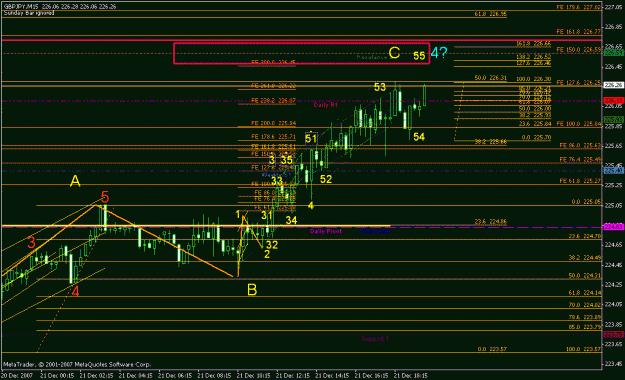Click the 'FE 100.0 225.84' expansion level
Viewport: 625px width, 380px height.
pos(579,124)
